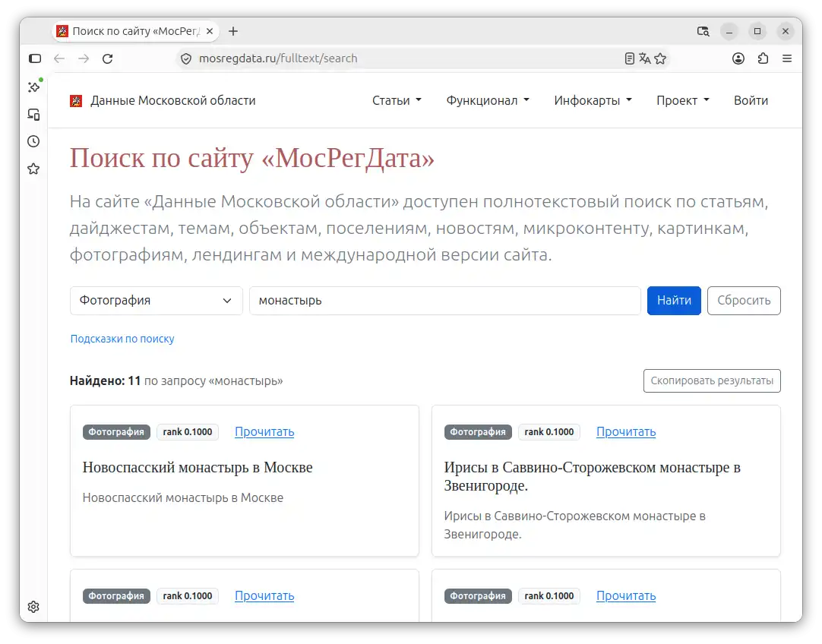Expand the Инфокарты menu

[x=593, y=100]
